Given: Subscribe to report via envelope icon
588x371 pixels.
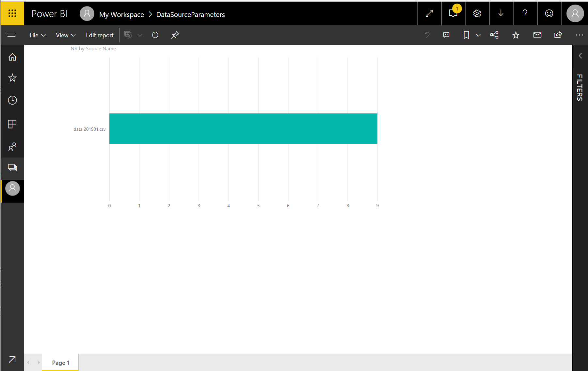Looking at the screenshot, I should [x=537, y=35].
